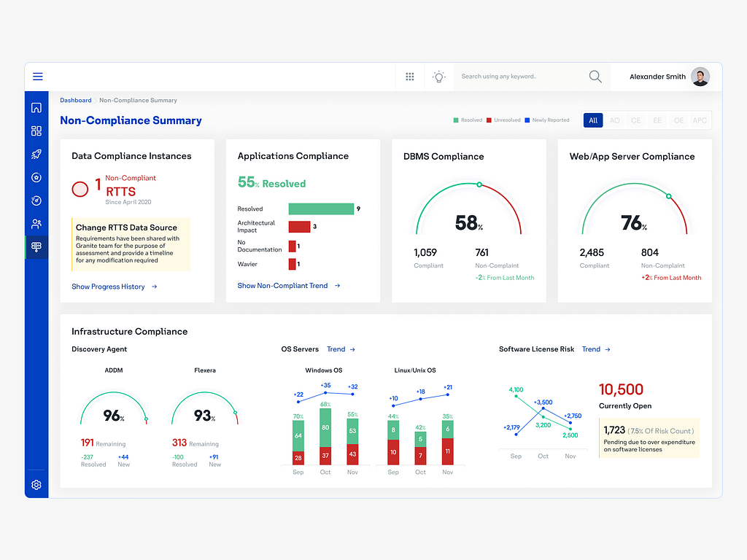
Task: Select the home icon in left sidebar
Action: click(36, 107)
